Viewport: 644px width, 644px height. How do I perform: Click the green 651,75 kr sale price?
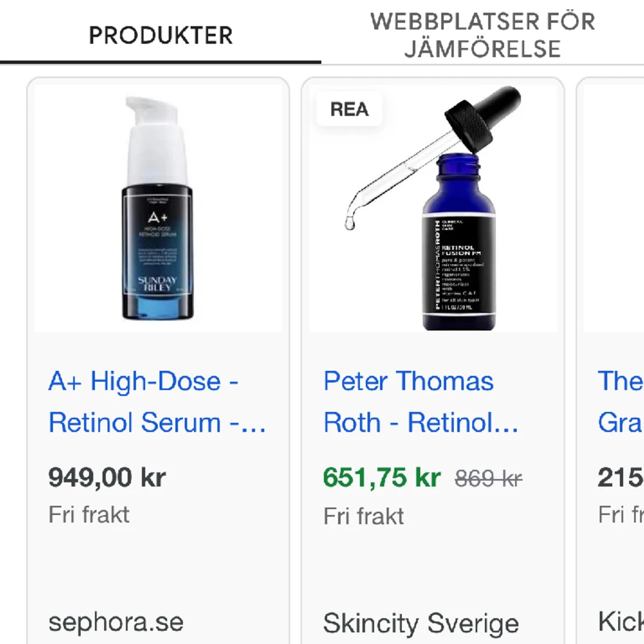[x=382, y=477]
